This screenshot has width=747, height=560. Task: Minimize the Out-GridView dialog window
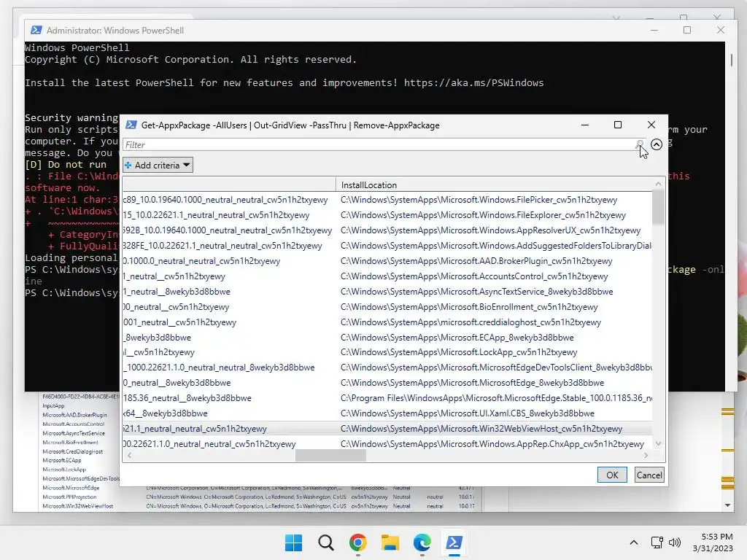point(585,125)
